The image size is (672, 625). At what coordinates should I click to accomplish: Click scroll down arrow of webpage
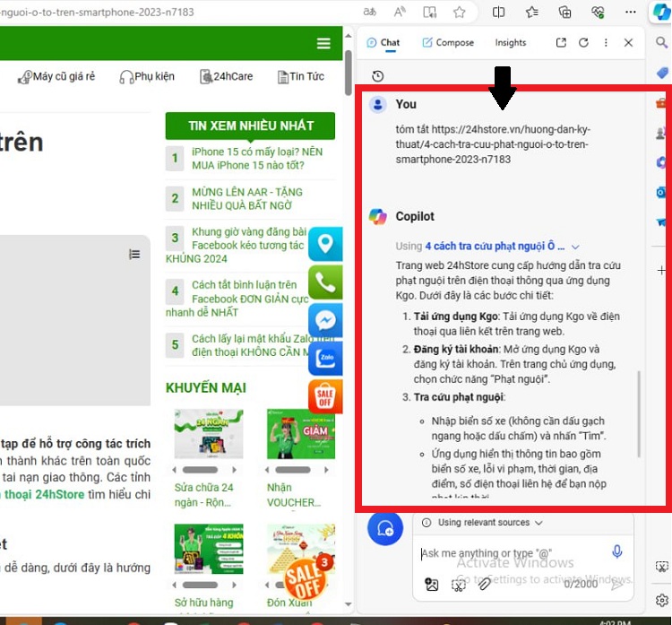coord(349,604)
